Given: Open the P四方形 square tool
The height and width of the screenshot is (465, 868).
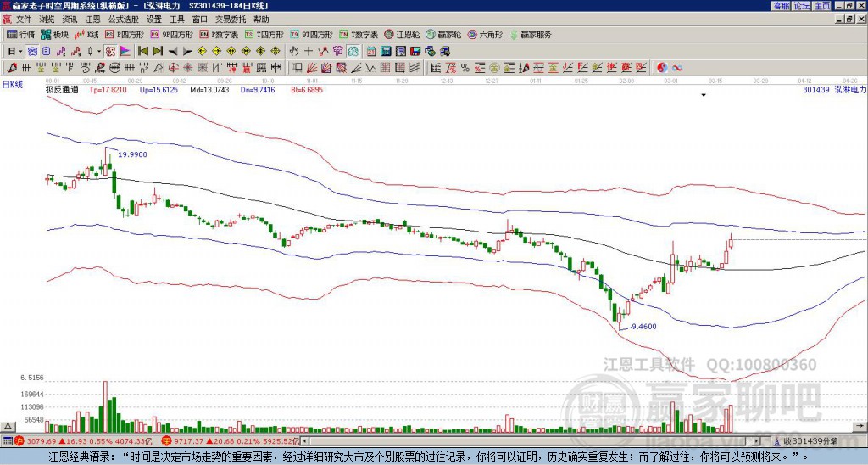Looking at the screenshot, I should point(125,34).
